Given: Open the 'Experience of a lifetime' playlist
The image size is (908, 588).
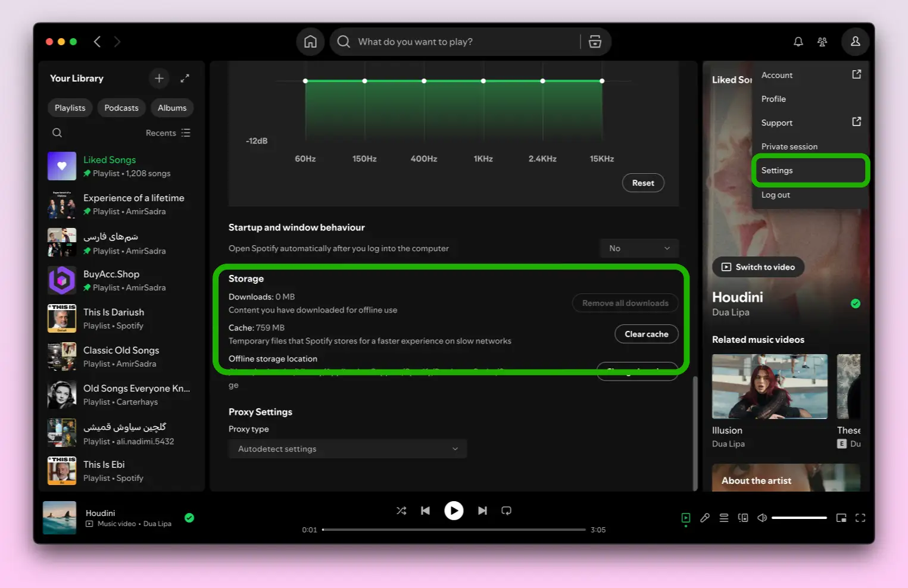Looking at the screenshot, I should click(x=121, y=204).
